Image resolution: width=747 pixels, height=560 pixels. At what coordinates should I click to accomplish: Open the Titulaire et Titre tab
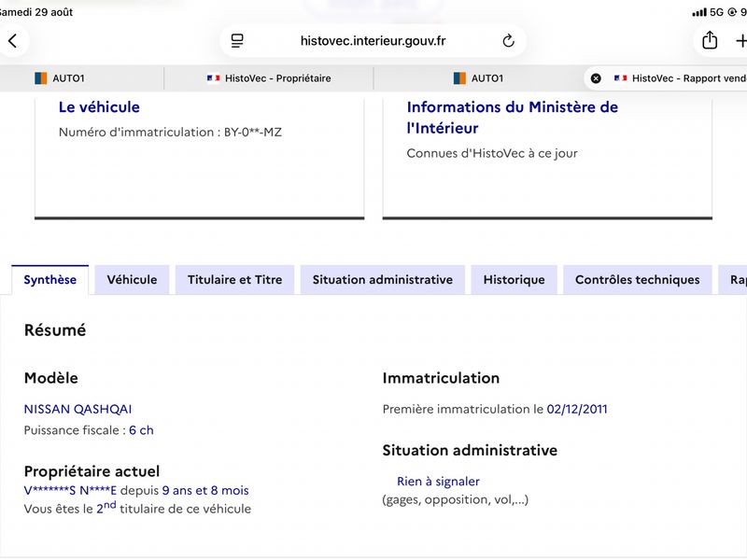click(235, 279)
